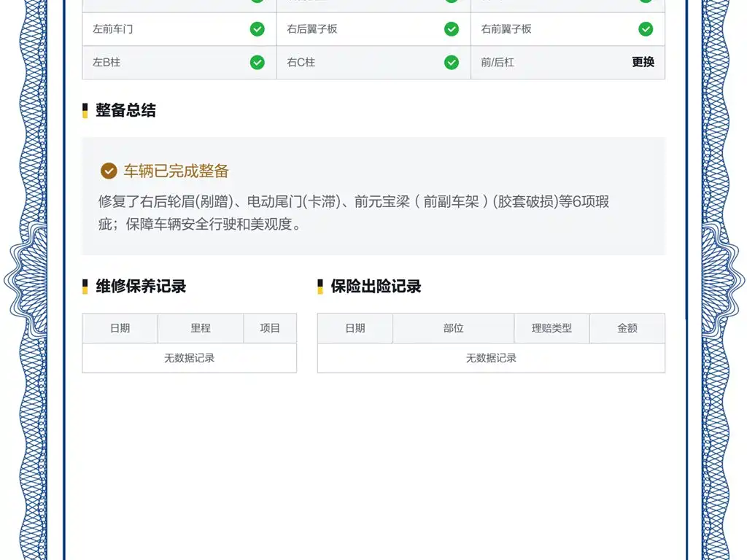Click the 部位 column header in insurance table

point(454,328)
